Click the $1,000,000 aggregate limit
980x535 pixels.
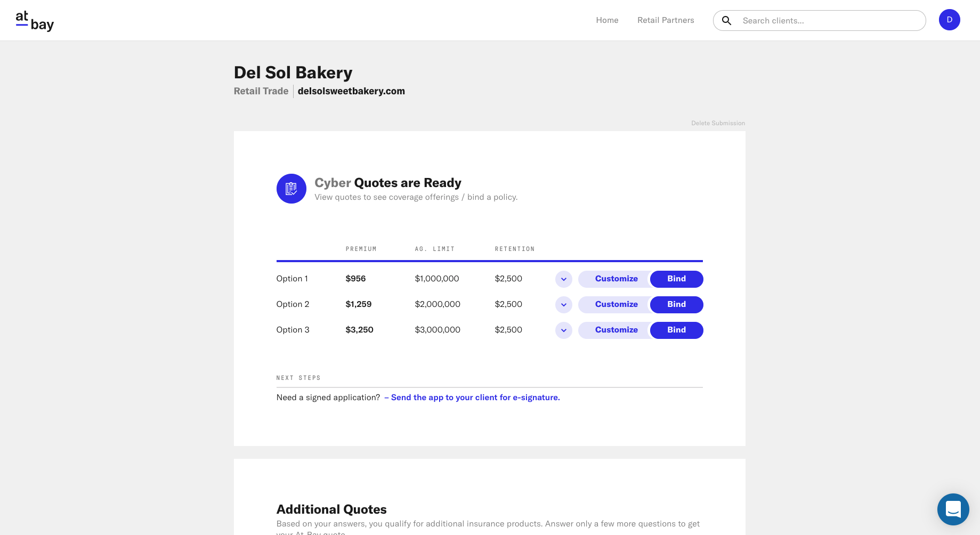tap(437, 279)
